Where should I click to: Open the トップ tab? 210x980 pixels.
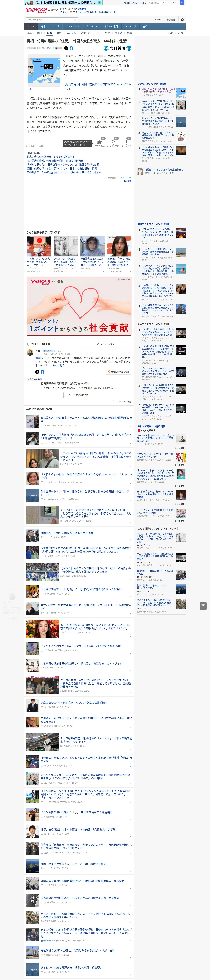(x=31, y=27)
